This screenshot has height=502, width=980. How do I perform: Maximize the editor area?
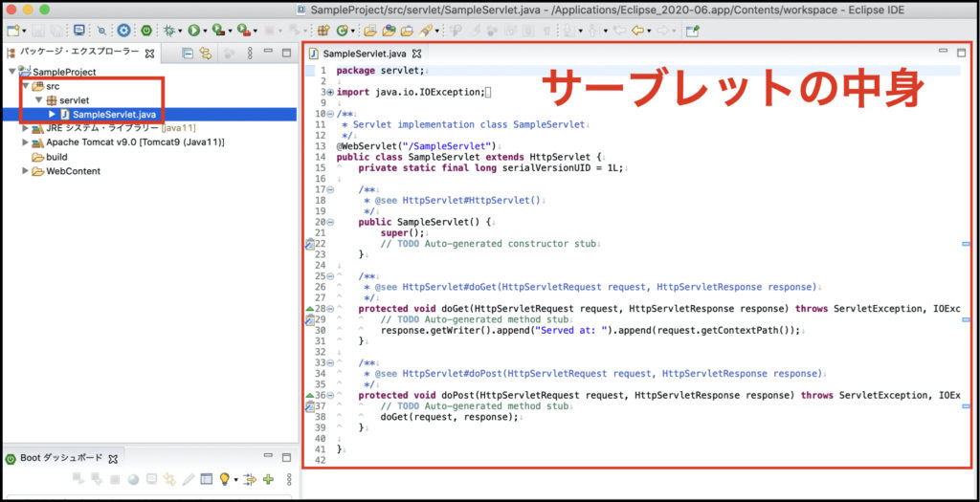pos(961,53)
